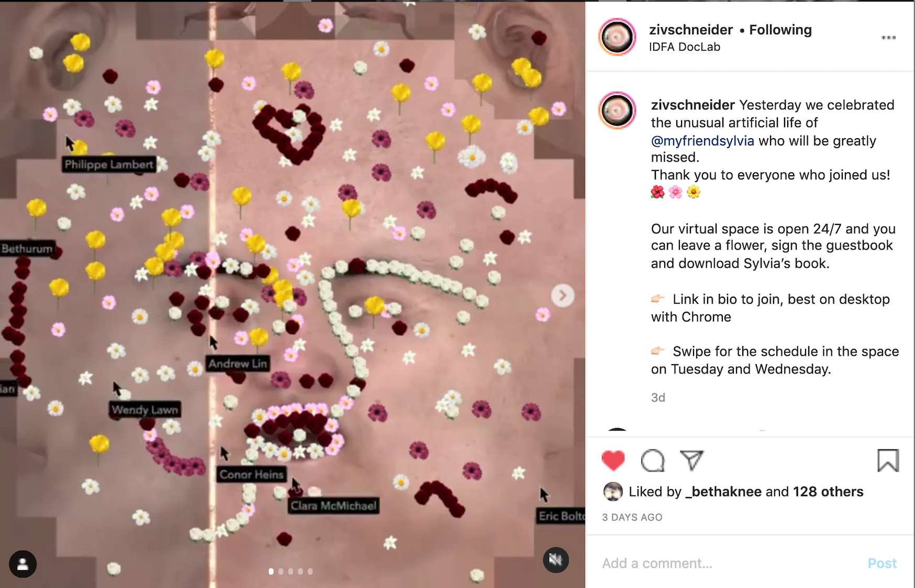Screen dimensions: 915x588
Task: Open the @myfriendsylvia mention link
Action: [x=702, y=141]
